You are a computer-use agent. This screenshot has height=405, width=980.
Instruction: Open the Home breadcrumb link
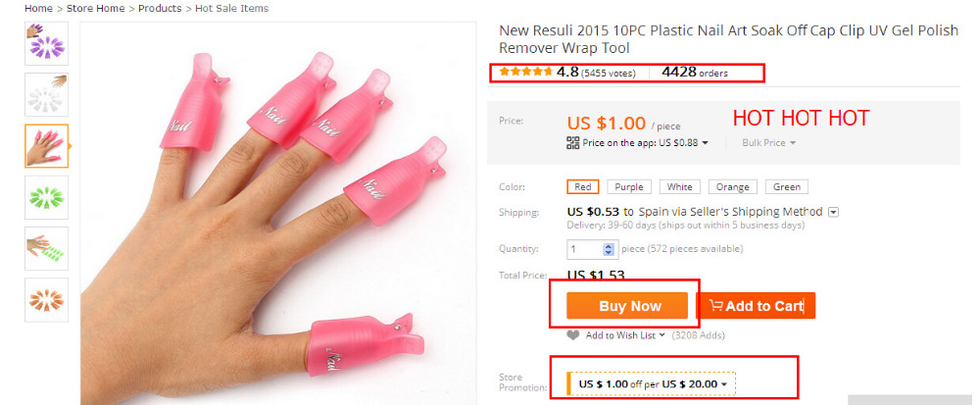(38, 8)
